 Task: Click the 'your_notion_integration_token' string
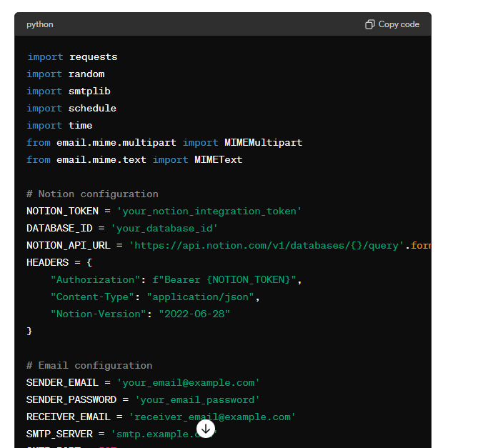click(209, 211)
